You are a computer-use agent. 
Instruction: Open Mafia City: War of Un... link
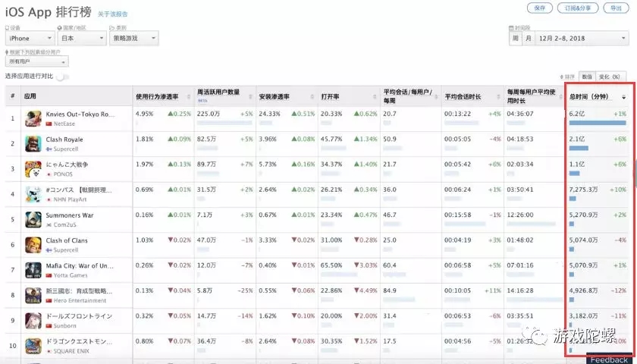pyautogui.click(x=80, y=265)
